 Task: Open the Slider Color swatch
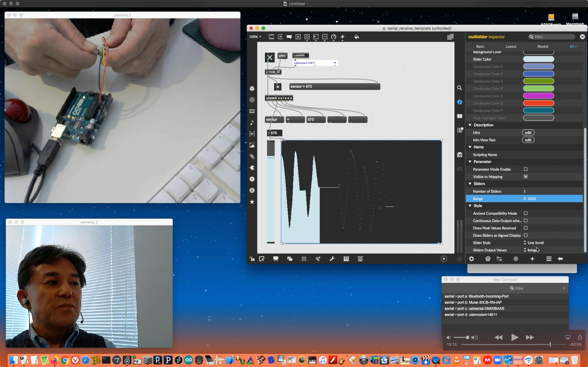coord(538,59)
